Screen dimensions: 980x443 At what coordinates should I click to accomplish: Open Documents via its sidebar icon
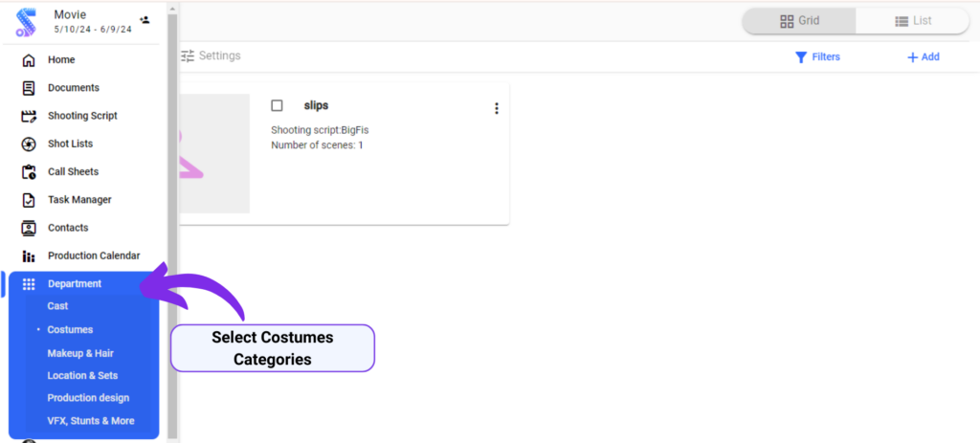pyautogui.click(x=29, y=88)
